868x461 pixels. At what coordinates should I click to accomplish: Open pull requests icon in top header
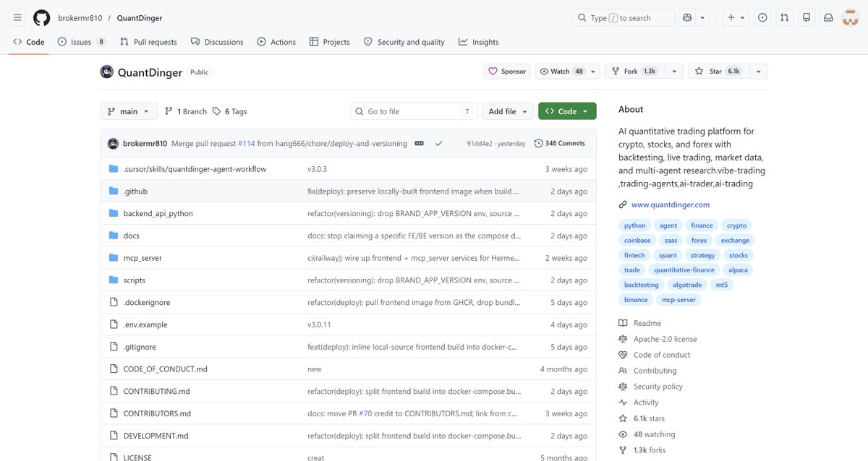pos(785,17)
